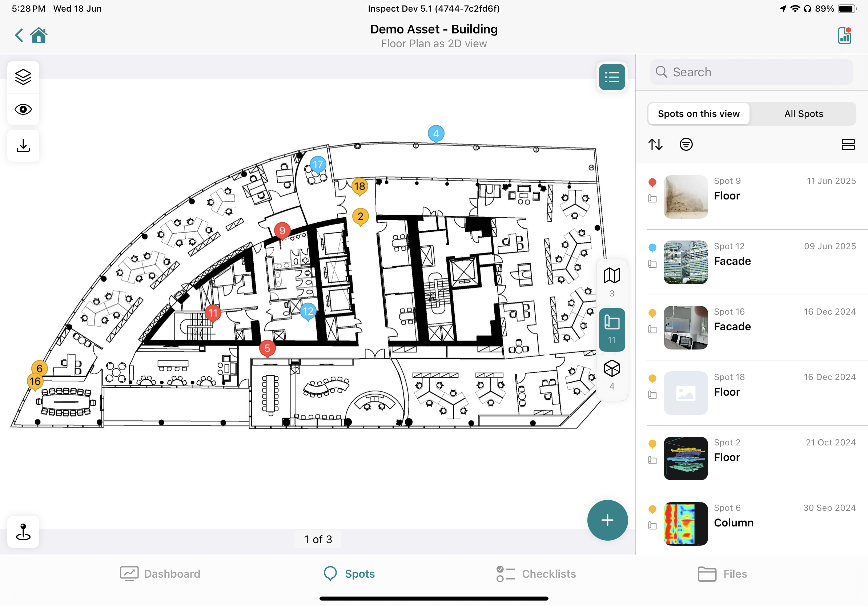Switch to the Checklists tab
Image resolution: width=868 pixels, height=606 pixels.
536,574
